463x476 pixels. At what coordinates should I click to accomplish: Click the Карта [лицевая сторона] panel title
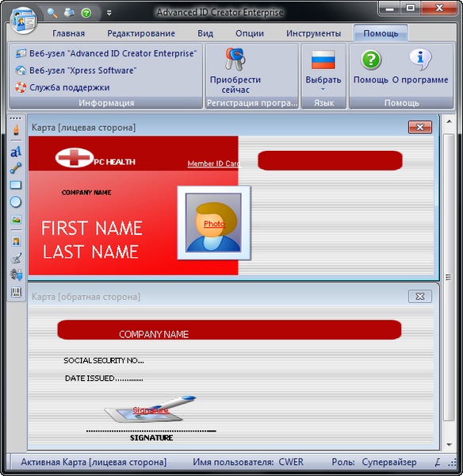[x=84, y=128]
